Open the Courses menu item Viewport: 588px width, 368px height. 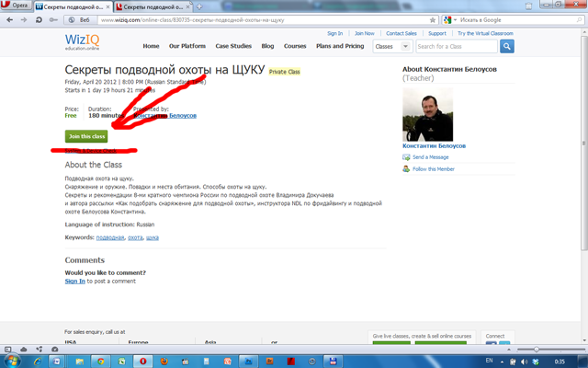click(295, 46)
